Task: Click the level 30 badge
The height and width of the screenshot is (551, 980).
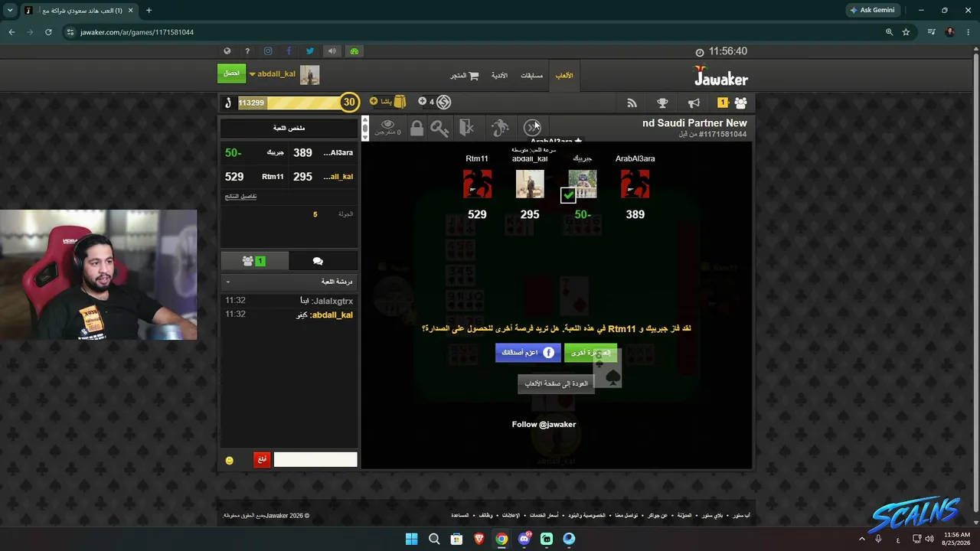Action: (x=349, y=102)
